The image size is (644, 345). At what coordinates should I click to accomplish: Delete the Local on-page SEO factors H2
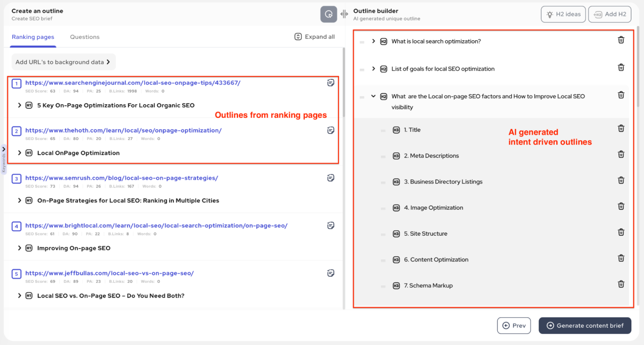(x=621, y=95)
